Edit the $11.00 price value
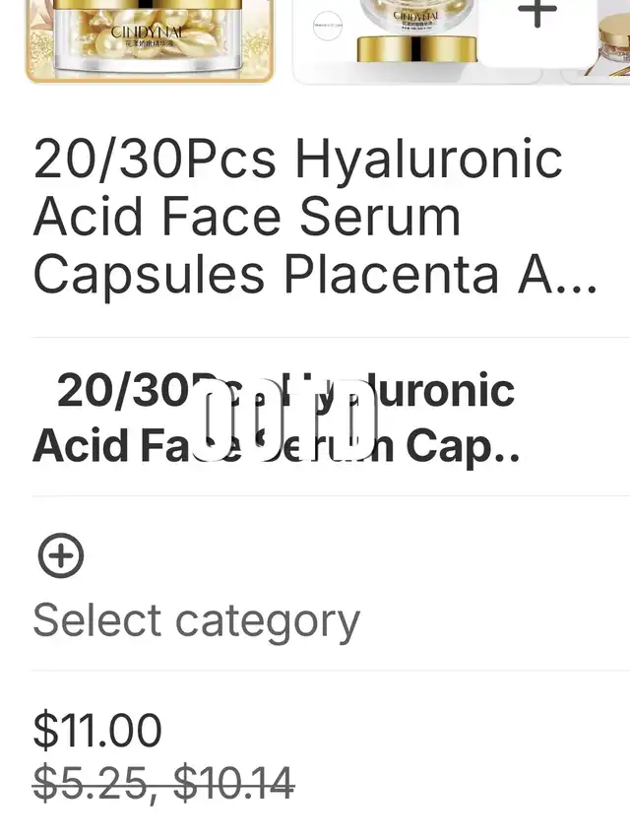Image resolution: width=630 pixels, height=840 pixels. [97, 730]
